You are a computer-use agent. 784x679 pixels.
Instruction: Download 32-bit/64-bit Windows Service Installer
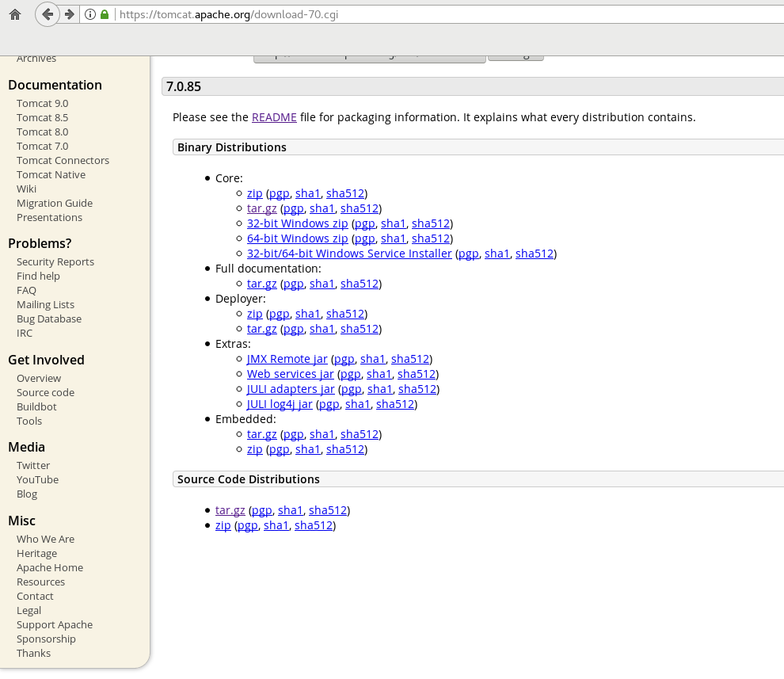[x=349, y=254]
